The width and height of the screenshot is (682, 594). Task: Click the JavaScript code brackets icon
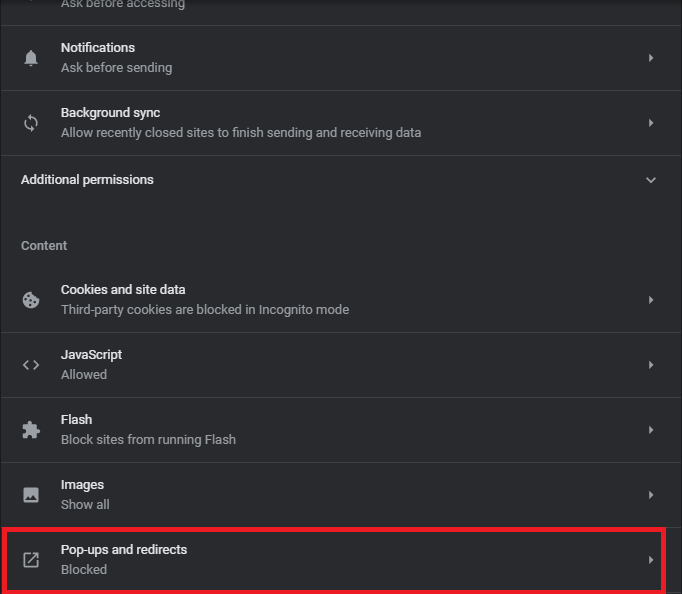click(x=31, y=365)
